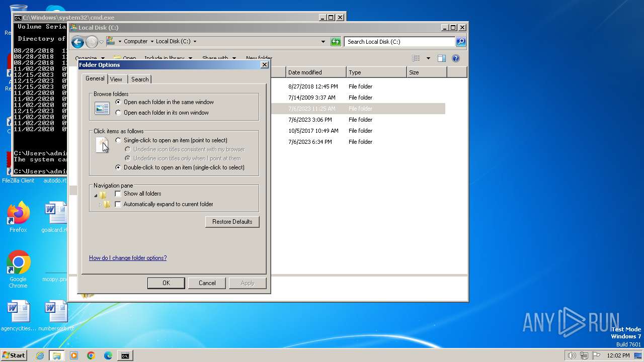Open How do I change folder options link

click(x=128, y=258)
